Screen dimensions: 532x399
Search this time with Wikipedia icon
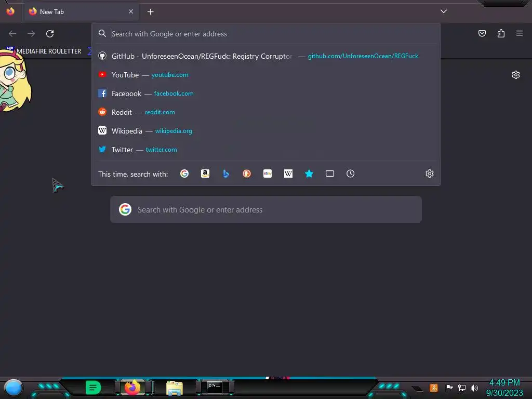click(288, 174)
